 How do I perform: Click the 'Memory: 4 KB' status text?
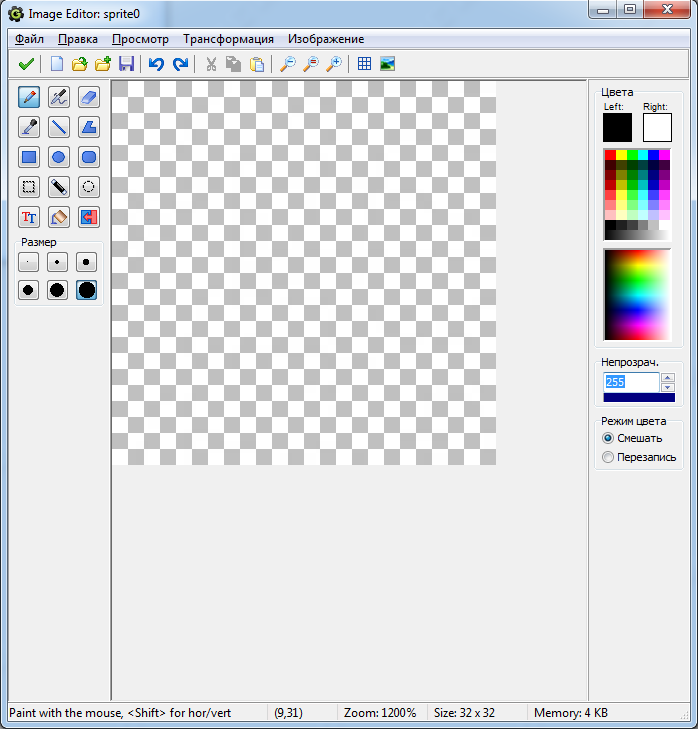[x=571, y=713]
